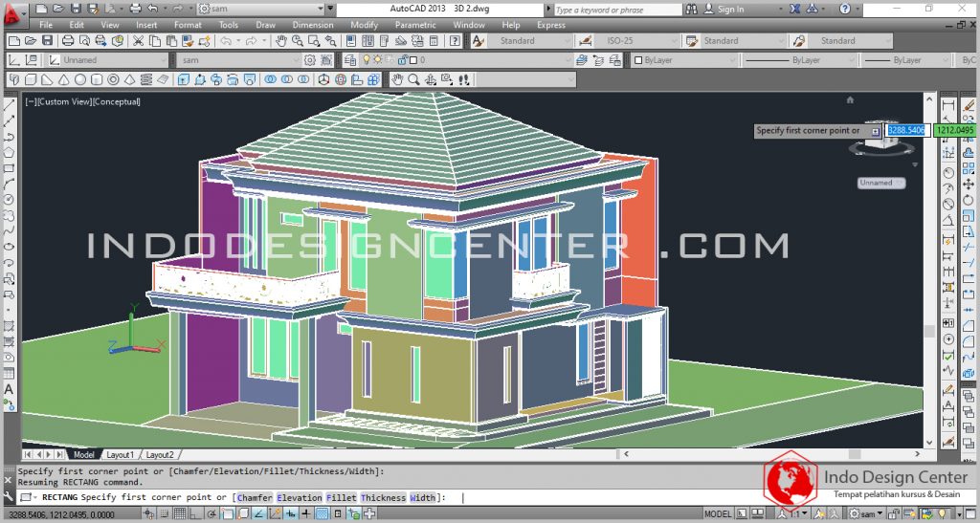Screen dimensions: 980x523
Task: Click the Zoom Realtime icon in standard toolbar
Action: 298,41
